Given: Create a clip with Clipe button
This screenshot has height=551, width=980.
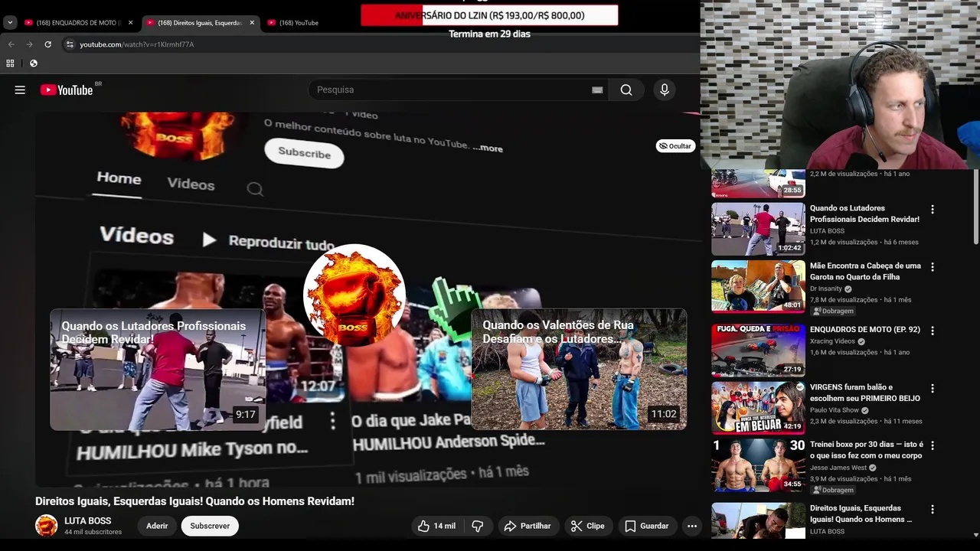Looking at the screenshot, I should coord(588,526).
